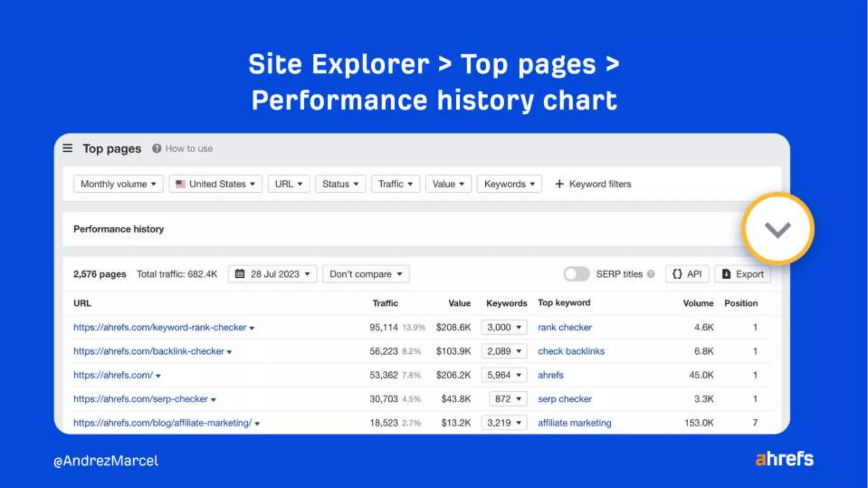
Task: Click the affiliate marketing keyword link
Action: pyautogui.click(x=574, y=423)
